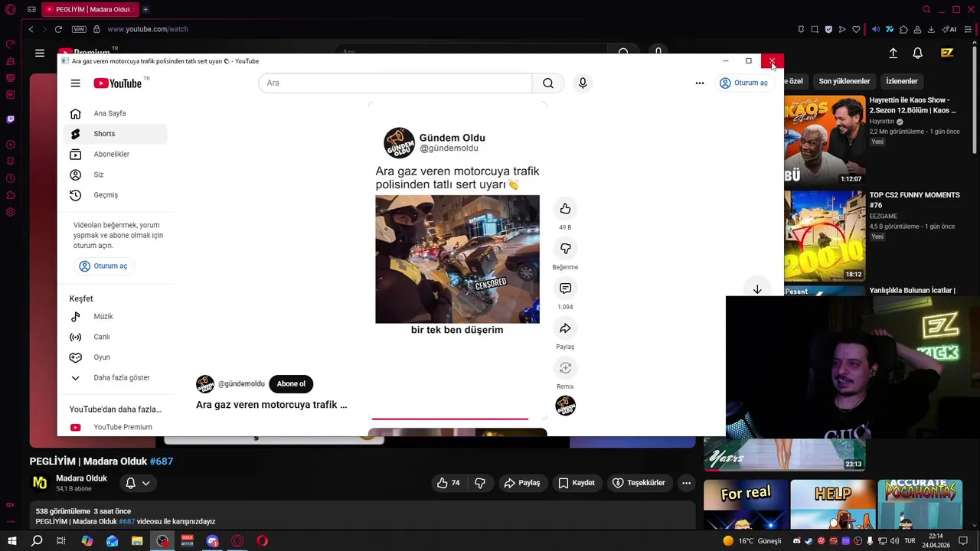This screenshot has width=980, height=551.
Task: Click the #687 hashtag in video title
Action: click(x=162, y=461)
